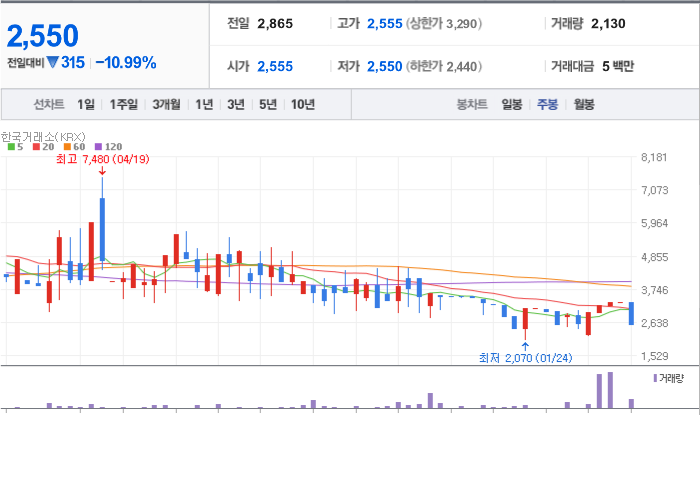The height and width of the screenshot is (490, 700).
Task: Click the 1,529 price axis label
Action: 654,356
